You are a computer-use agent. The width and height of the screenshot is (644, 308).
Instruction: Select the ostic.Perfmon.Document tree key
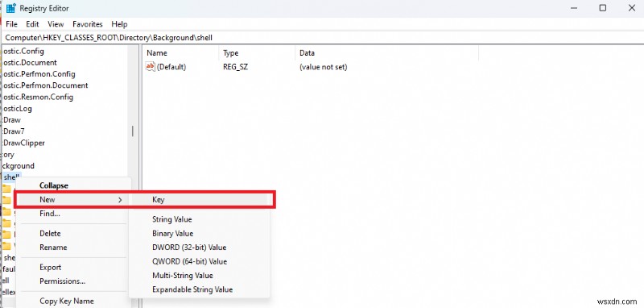point(46,85)
